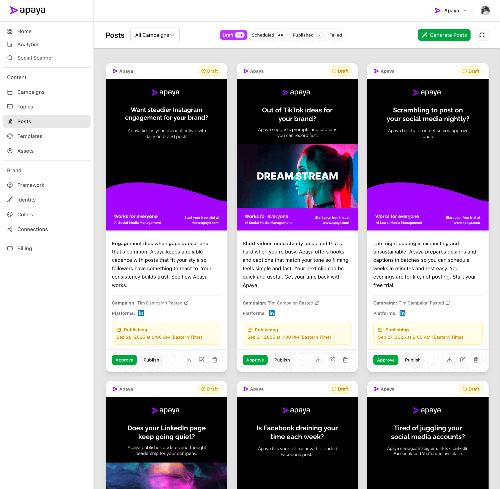500x489 pixels.
Task: Edit the TikTok ideas post via pencil icon
Action: (332, 360)
